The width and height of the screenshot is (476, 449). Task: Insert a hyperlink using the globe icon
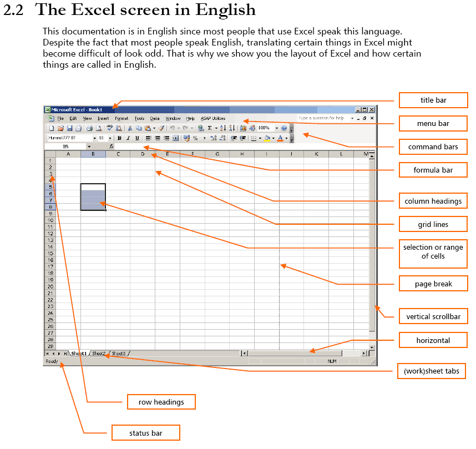point(201,128)
